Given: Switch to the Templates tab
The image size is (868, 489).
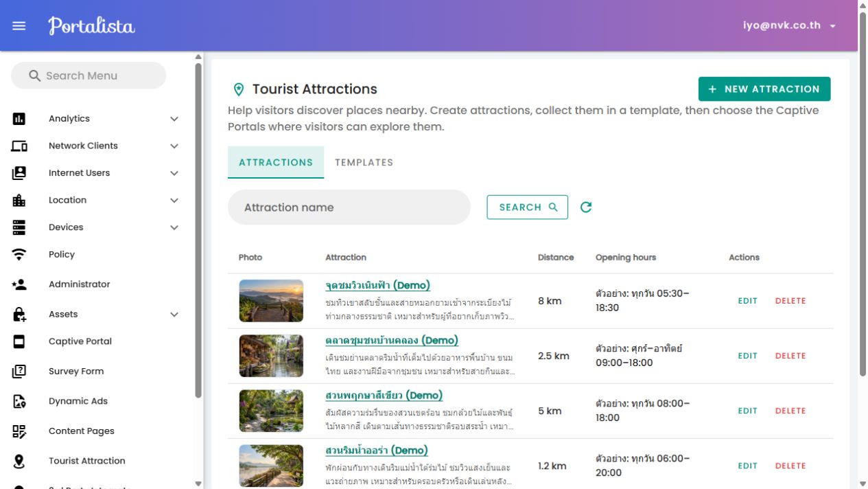Looking at the screenshot, I should (364, 163).
